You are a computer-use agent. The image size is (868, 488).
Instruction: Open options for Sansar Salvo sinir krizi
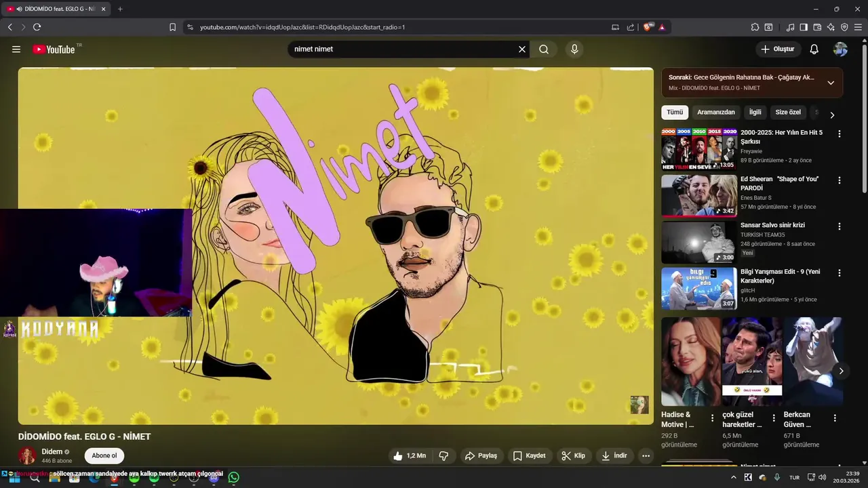[x=840, y=226]
